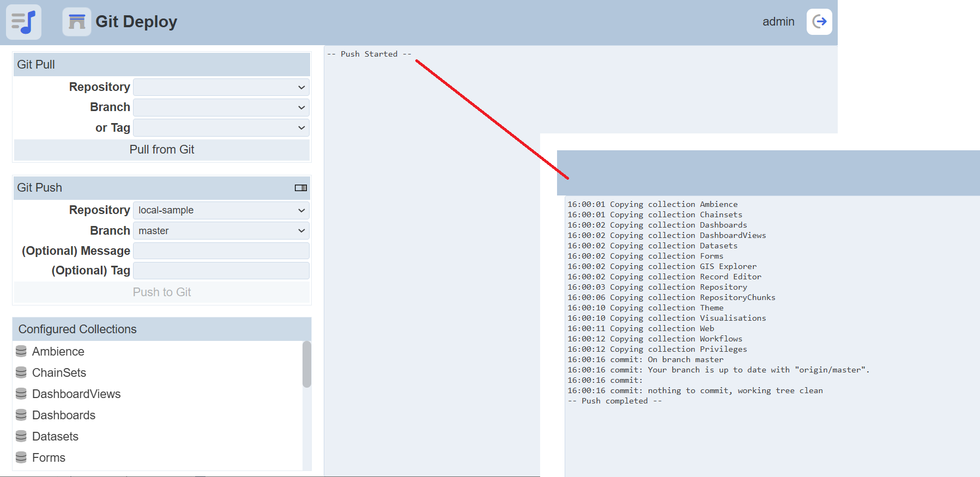Focus the Optional Message input field

click(x=221, y=251)
